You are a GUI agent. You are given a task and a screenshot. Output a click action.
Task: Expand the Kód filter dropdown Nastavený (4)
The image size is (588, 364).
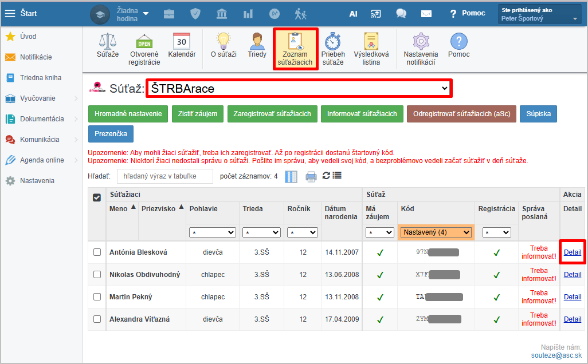tap(436, 232)
